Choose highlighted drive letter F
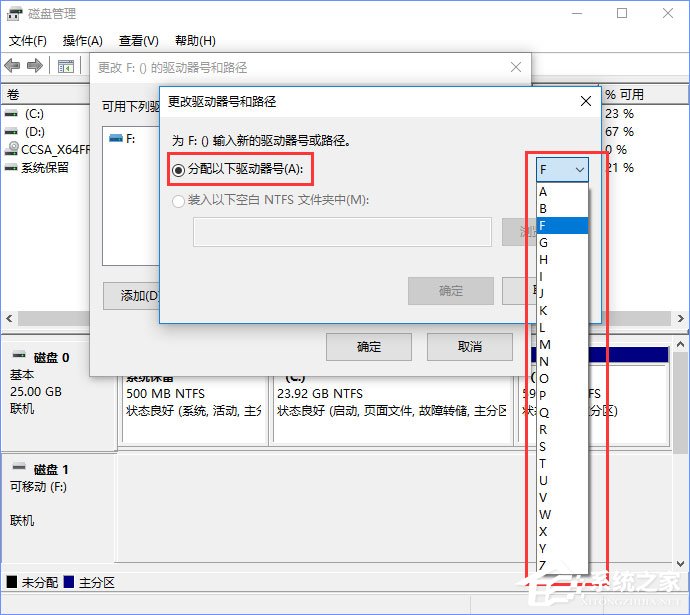 [x=562, y=226]
